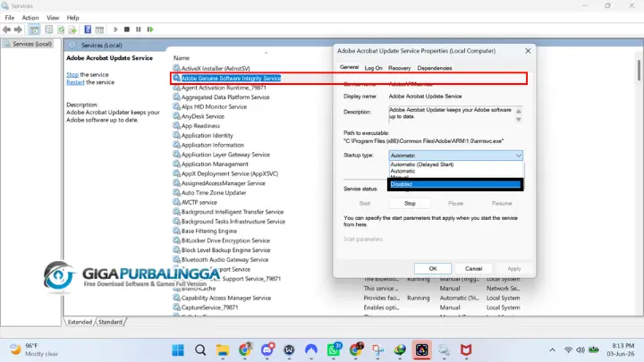Open the Windows Start menu
The image size is (644, 362).
[x=178, y=350]
